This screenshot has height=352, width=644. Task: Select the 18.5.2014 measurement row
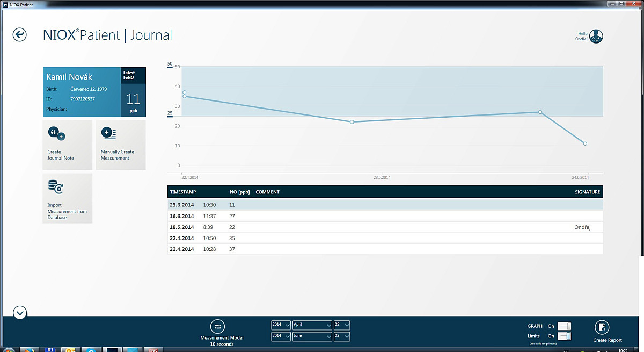pyautogui.click(x=385, y=227)
